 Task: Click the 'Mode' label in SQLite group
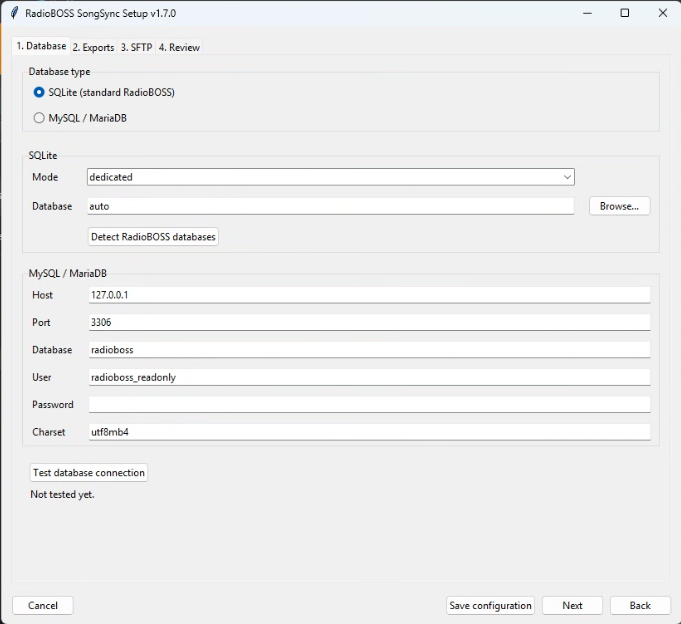45,177
